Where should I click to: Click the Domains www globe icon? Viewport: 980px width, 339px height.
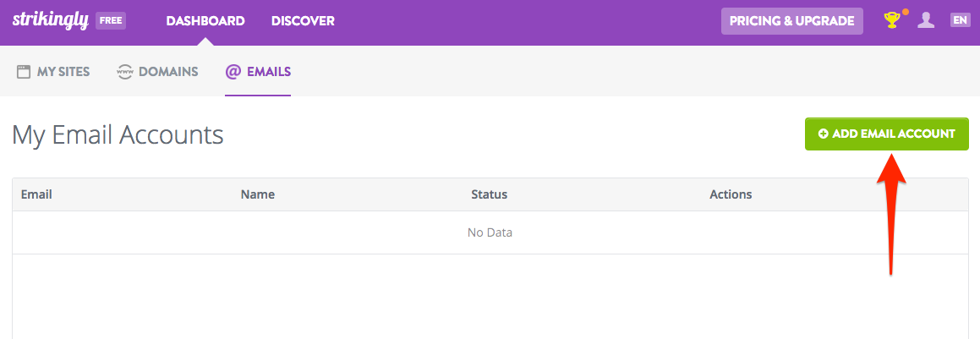click(x=125, y=72)
